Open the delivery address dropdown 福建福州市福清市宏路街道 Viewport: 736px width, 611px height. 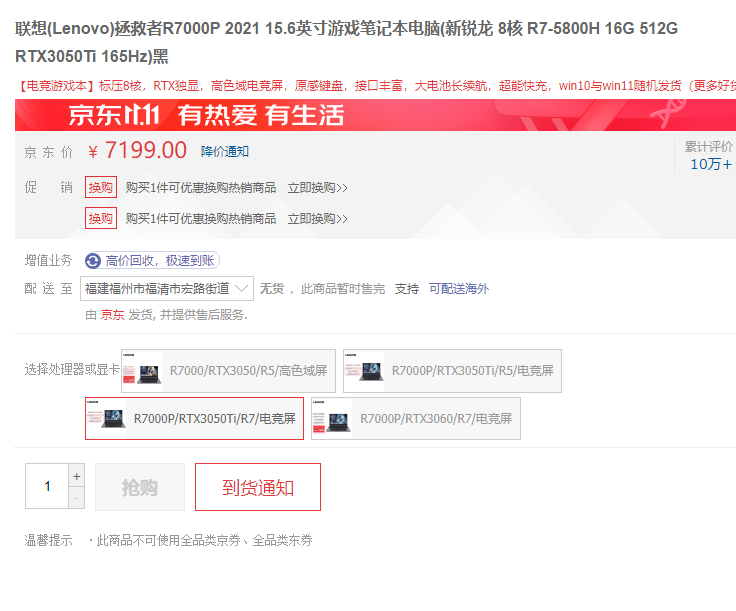pyautogui.click(x=167, y=289)
